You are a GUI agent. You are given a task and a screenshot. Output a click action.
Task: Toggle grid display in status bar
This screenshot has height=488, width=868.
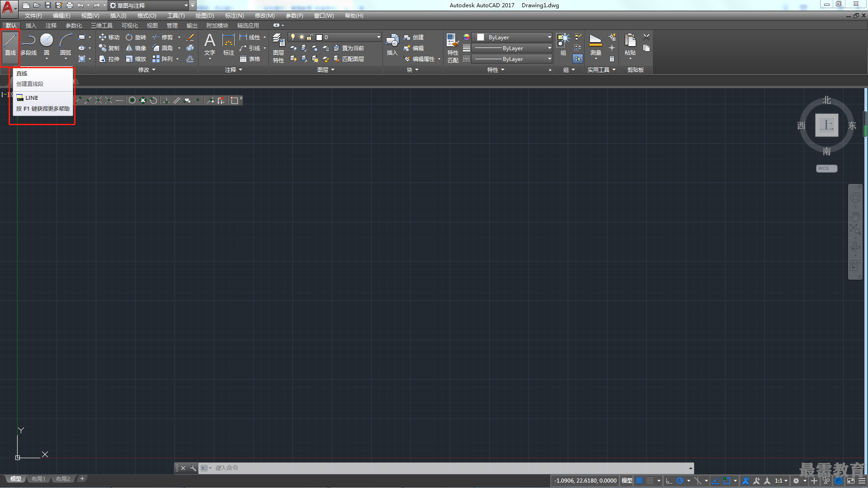coord(639,481)
